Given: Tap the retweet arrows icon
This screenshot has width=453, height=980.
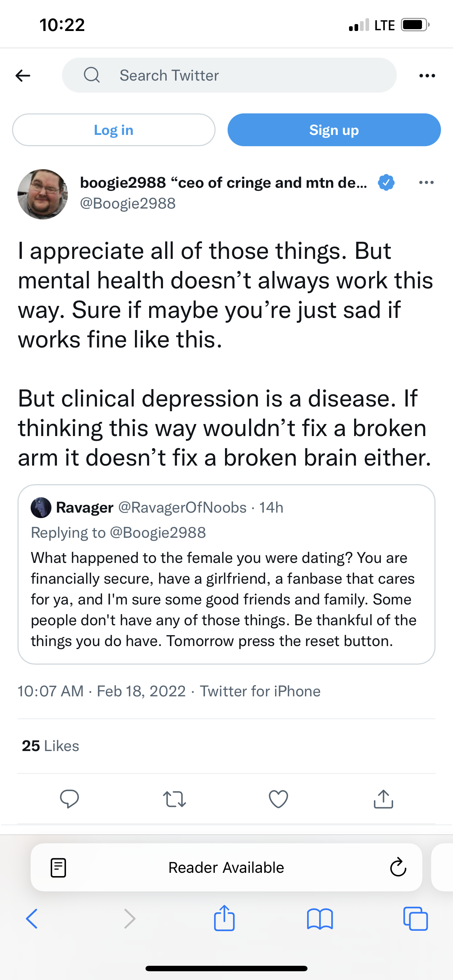Looking at the screenshot, I should (x=174, y=799).
